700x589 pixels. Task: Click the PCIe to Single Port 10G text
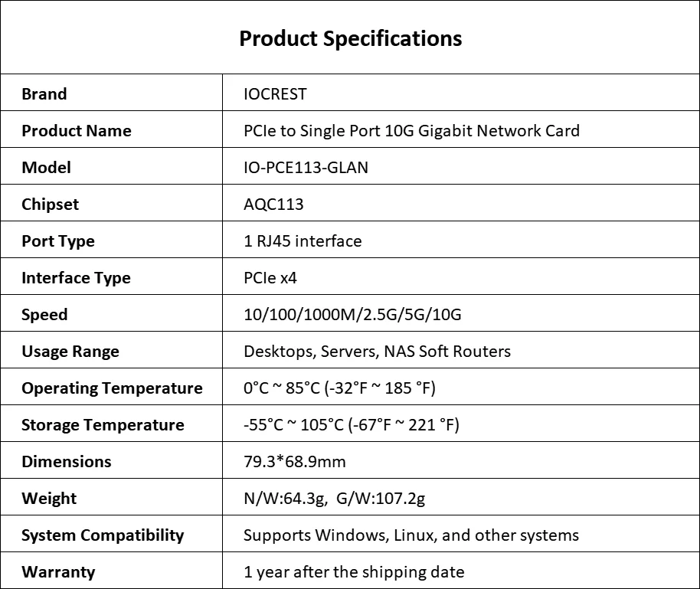[x=329, y=131]
